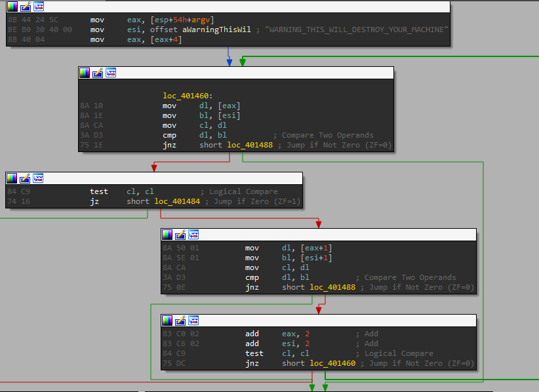The width and height of the screenshot is (539, 392).
Task: Click graph group icon on the topmost node
Action: pos(39,7)
